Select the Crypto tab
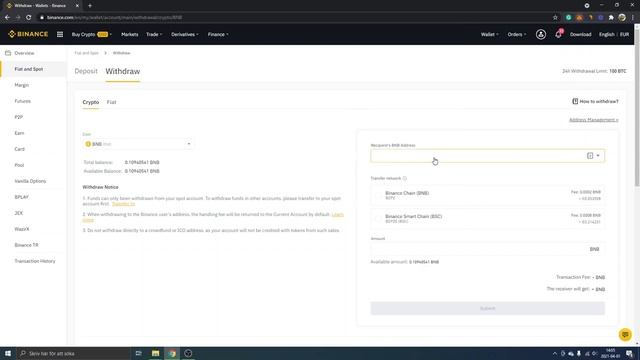 91,102
